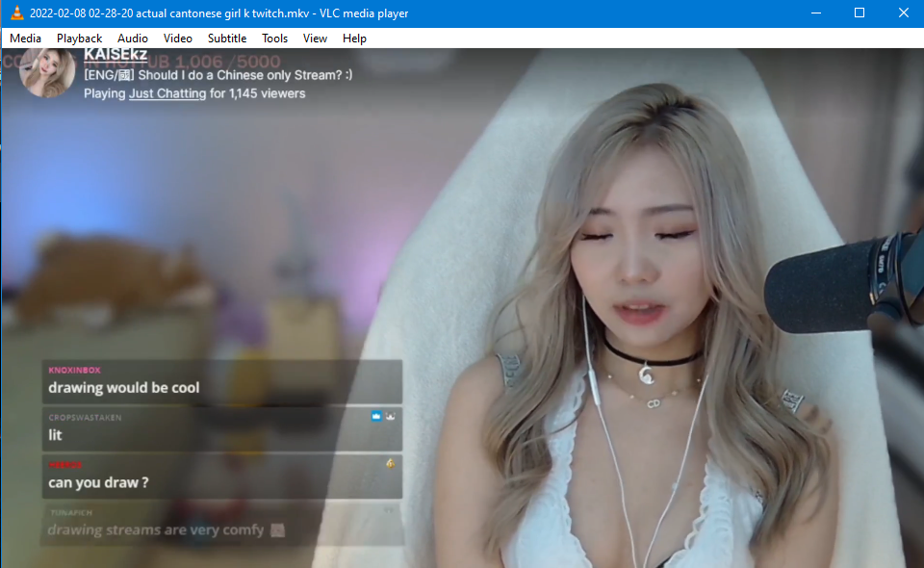Click the chat message 'can you draw ?'
The width and height of the screenshot is (924, 568).
pyautogui.click(x=98, y=482)
